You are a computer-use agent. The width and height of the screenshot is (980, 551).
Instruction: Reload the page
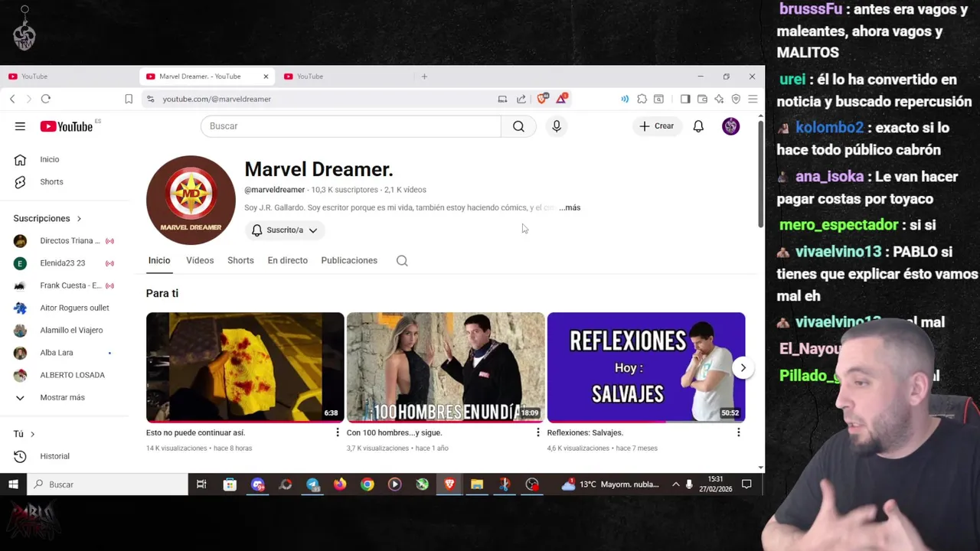click(x=46, y=99)
